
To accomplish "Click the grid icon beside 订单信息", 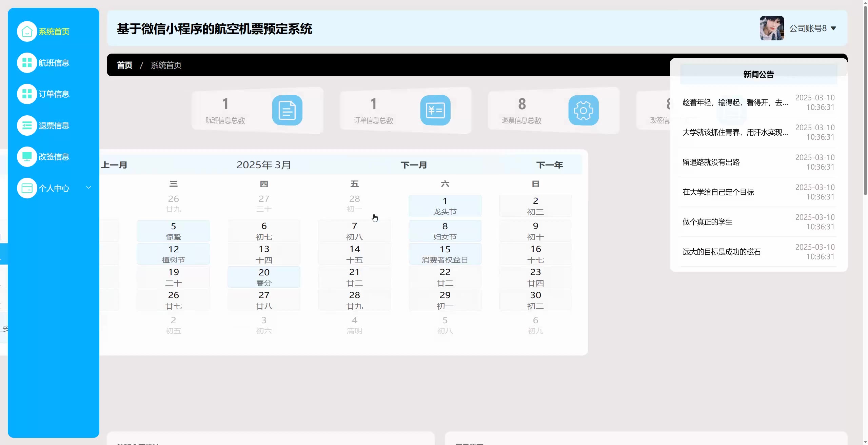I will 27,94.
